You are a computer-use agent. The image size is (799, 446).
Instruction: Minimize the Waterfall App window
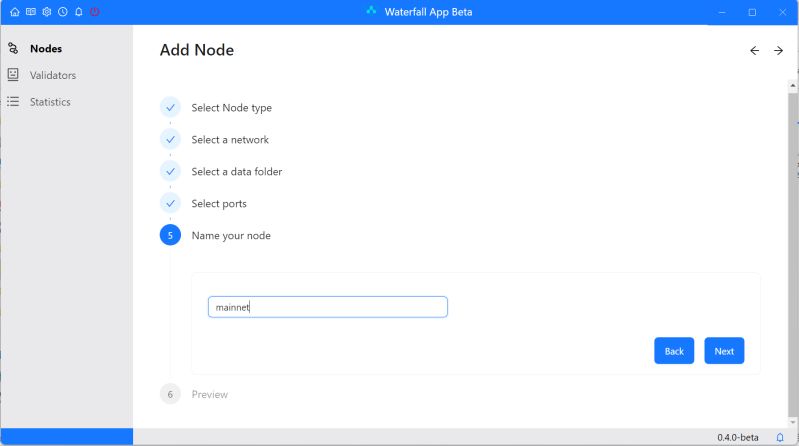[722, 12]
